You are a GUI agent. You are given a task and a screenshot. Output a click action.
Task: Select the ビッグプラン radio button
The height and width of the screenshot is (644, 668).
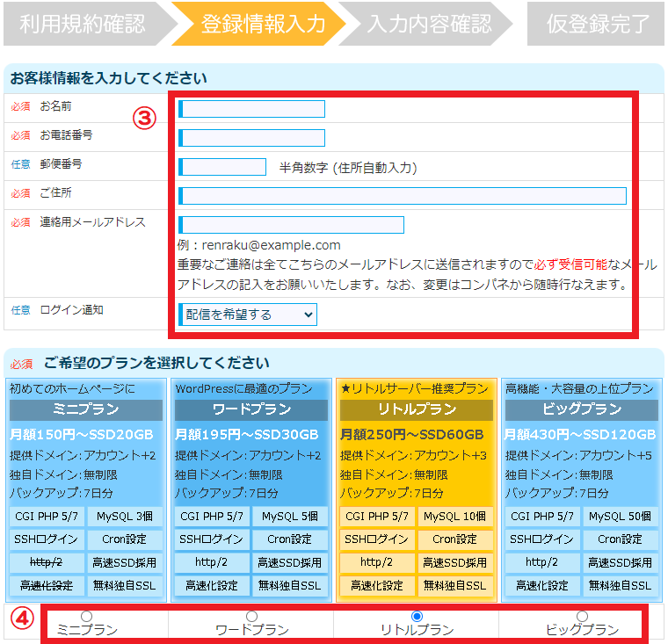[582, 617]
